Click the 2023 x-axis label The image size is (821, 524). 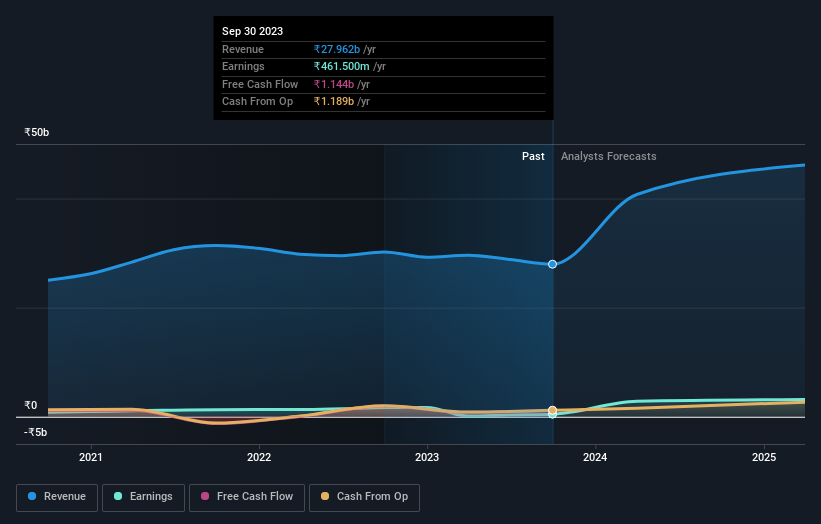[x=427, y=457]
